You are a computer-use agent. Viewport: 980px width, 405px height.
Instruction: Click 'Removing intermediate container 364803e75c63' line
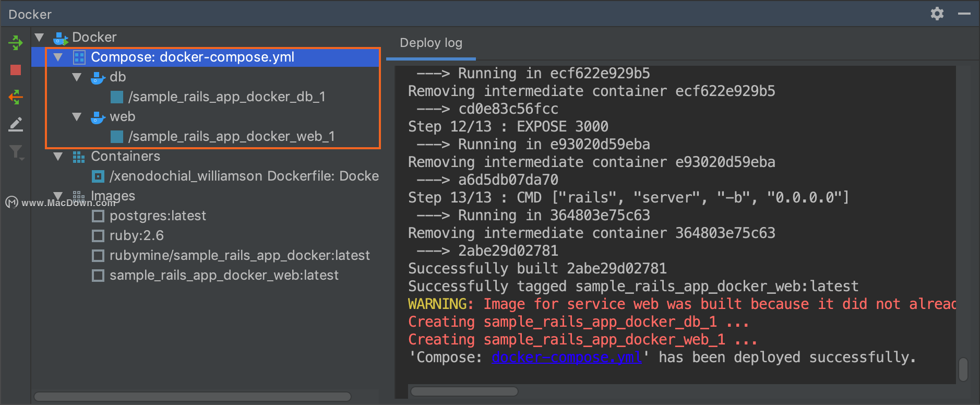[592, 233]
